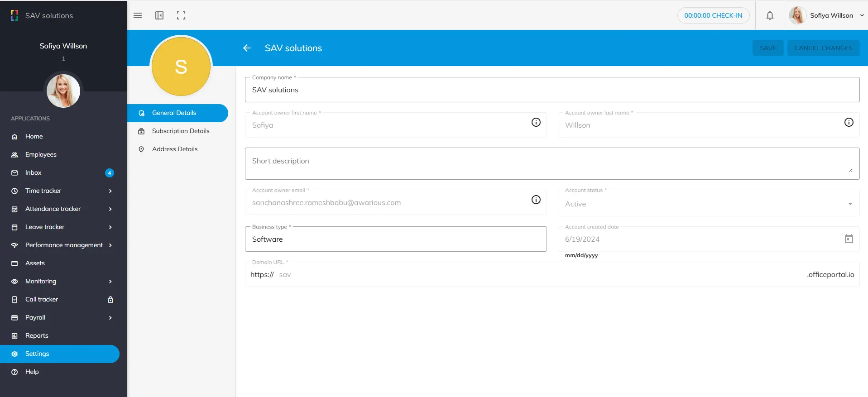This screenshot has width=868, height=397.
Task: Click CANCEL CHANGES button
Action: coord(823,48)
